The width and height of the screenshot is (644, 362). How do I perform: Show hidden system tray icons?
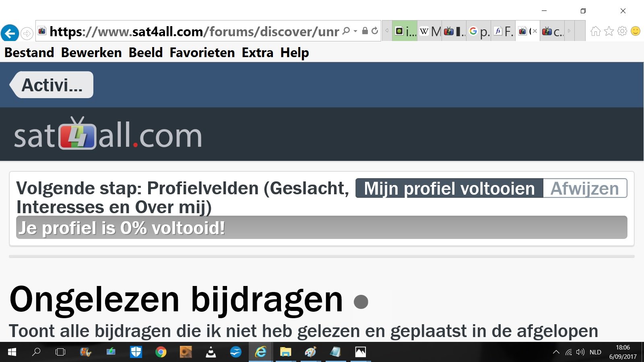[x=556, y=352]
